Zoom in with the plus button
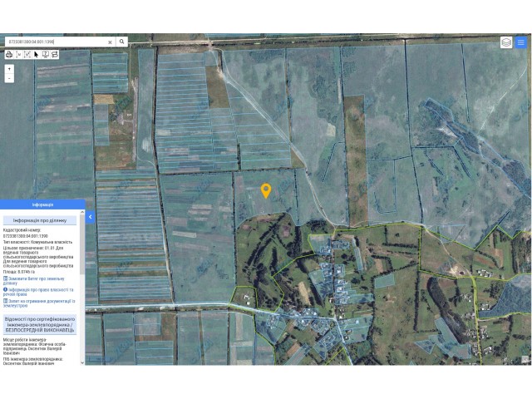 (x=9, y=69)
